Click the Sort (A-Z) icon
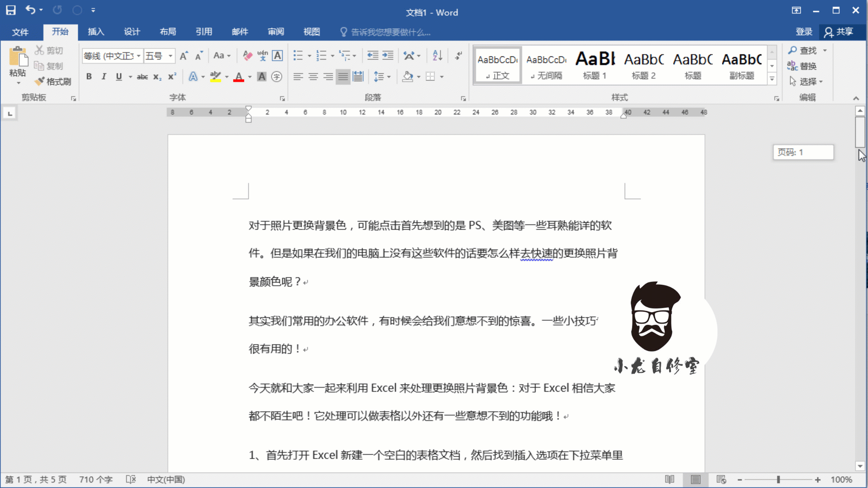 click(437, 56)
